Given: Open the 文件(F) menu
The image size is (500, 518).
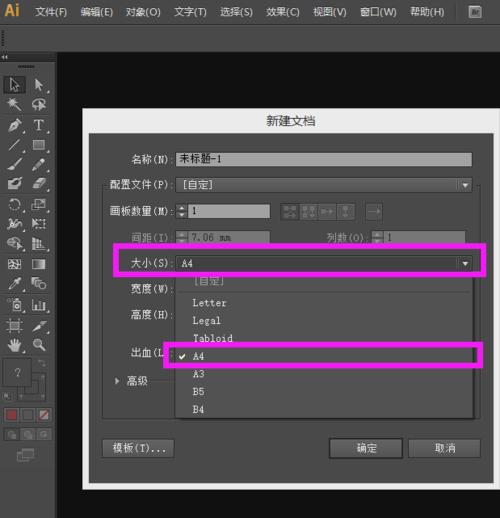Looking at the screenshot, I should coord(51,12).
